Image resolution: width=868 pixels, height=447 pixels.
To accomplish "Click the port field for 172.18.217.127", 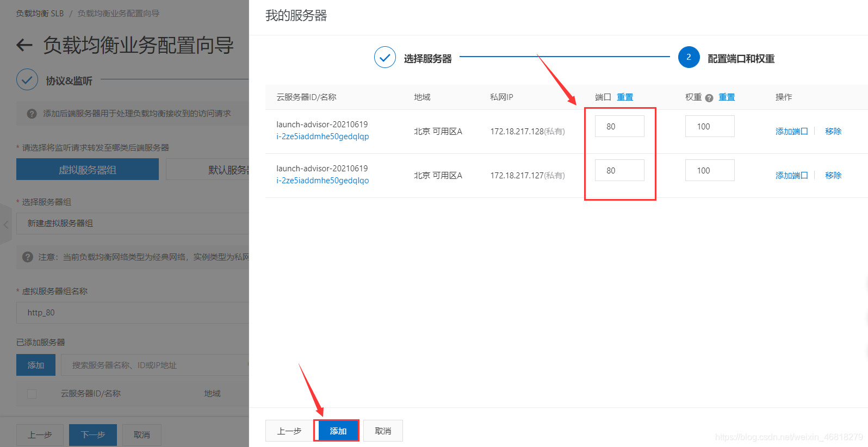I will [x=619, y=170].
